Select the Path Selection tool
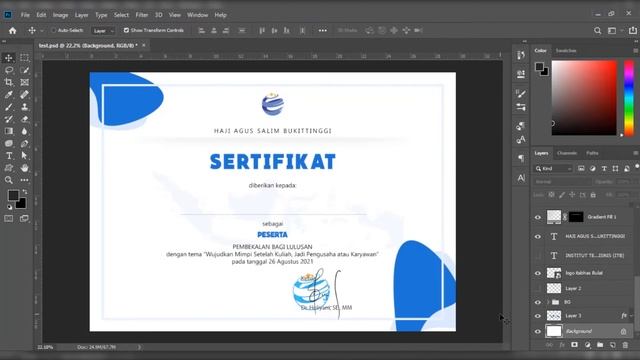This screenshot has height=360, width=640. pos(24,156)
